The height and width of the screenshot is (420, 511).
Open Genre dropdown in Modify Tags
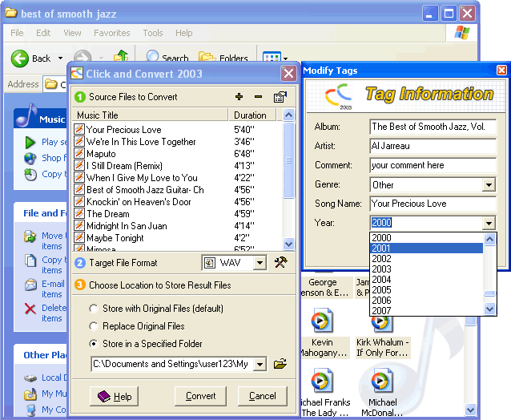pos(489,185)
